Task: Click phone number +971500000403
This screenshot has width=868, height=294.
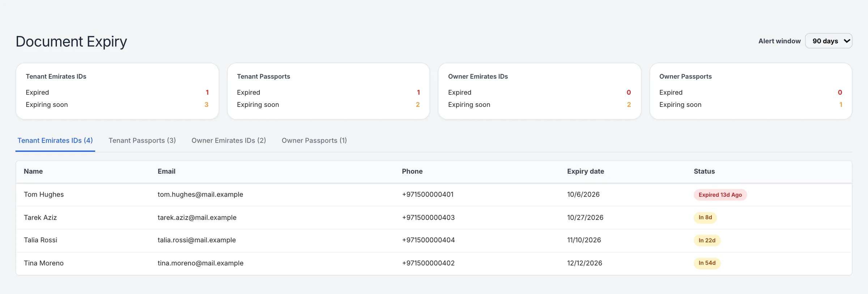Action: click(428, 218)
